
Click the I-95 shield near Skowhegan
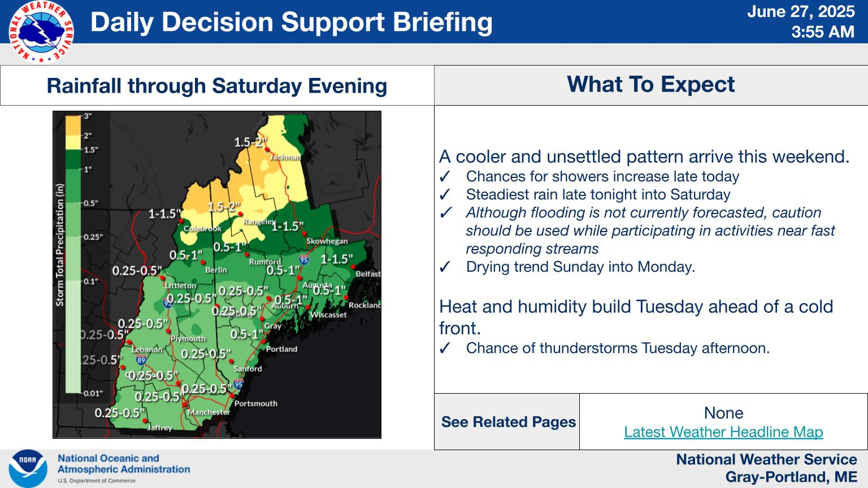[304, 260]
